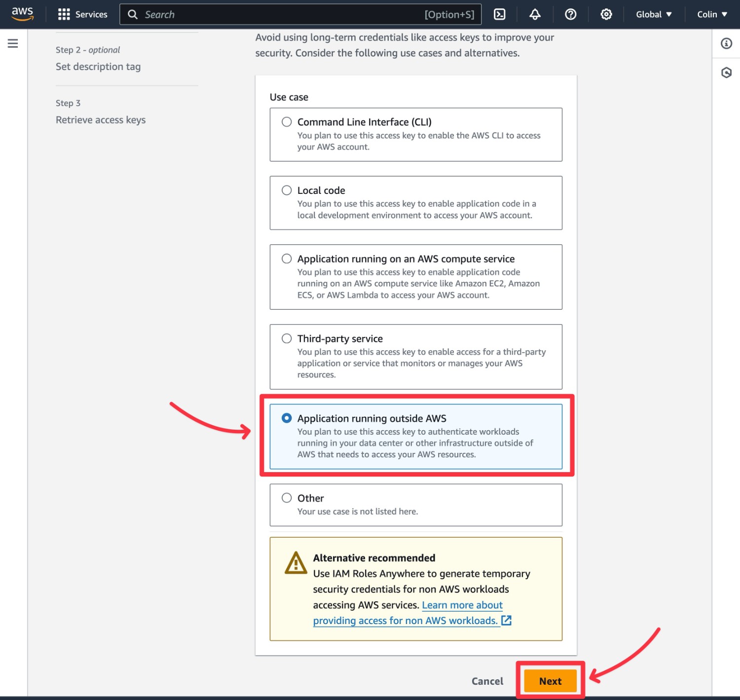Open Learn more about providing access link

tap(412, 613)
